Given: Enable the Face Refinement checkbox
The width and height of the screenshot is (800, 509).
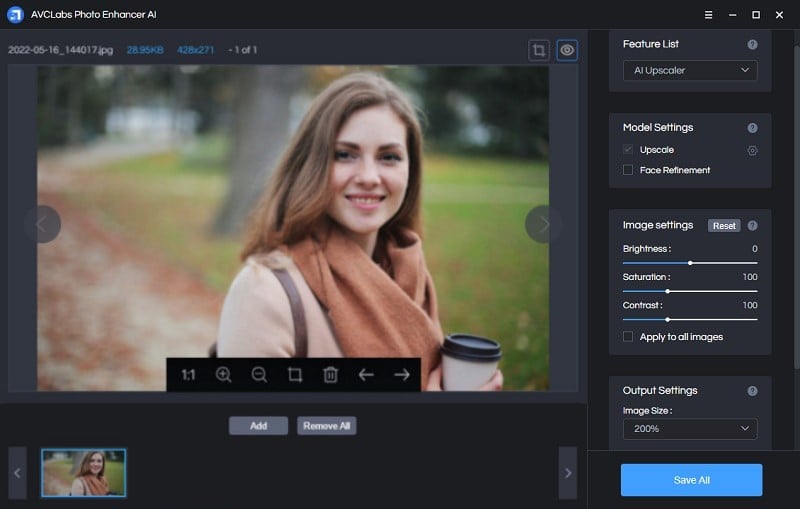Looking at the screenshot, I should coord(628,170).
